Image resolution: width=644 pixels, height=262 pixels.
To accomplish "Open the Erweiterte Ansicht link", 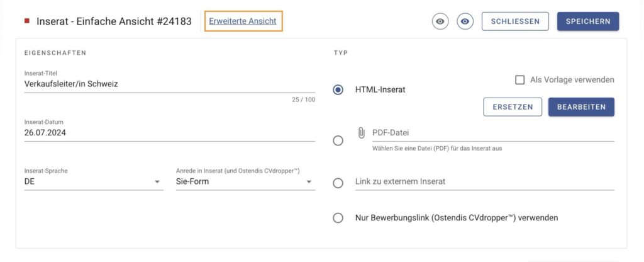I will click(243, 21).
